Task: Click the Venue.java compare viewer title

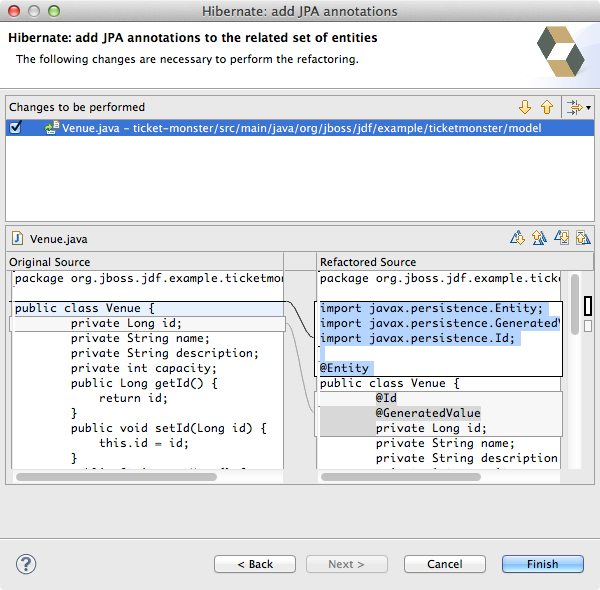Action: coord(59,239)
